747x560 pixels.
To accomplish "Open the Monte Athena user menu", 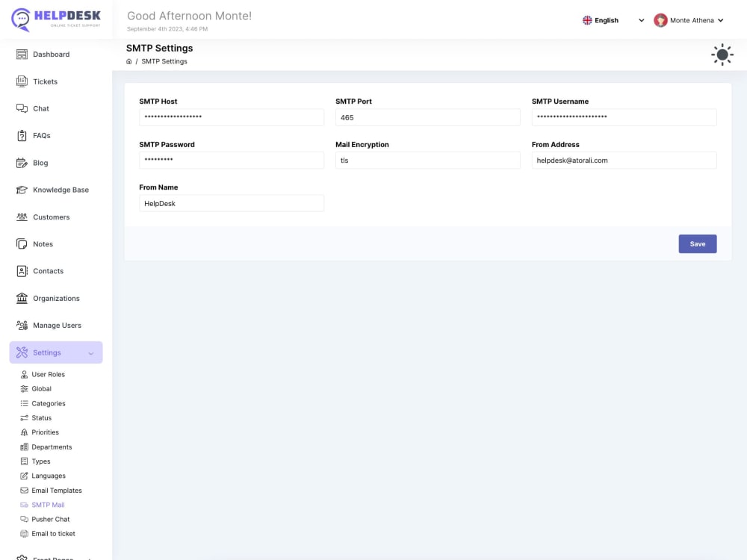I will pos(689,20).
